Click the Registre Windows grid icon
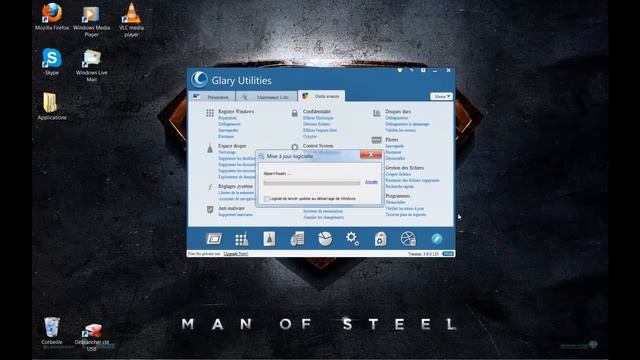This screenshot has width=640, height=360. pos(210,113)
